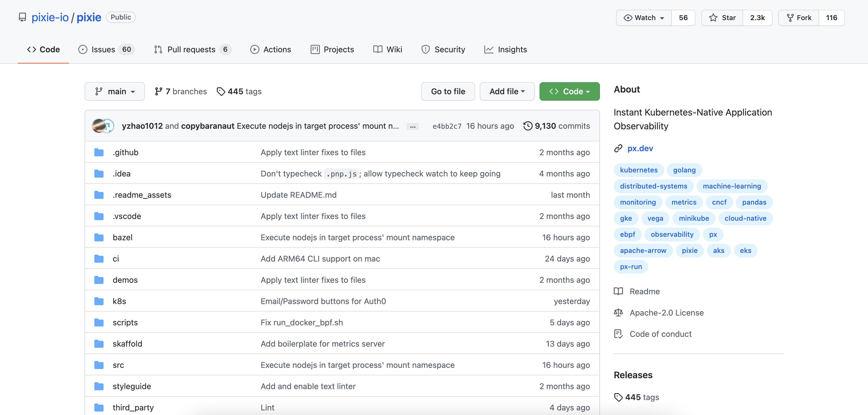Expand the main branch selector
Viewport: 868px width, 415px height.
tap(114, 92)
